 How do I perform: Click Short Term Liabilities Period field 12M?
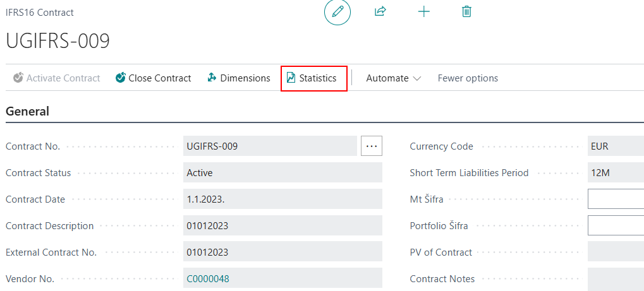[x=616, y=173]
